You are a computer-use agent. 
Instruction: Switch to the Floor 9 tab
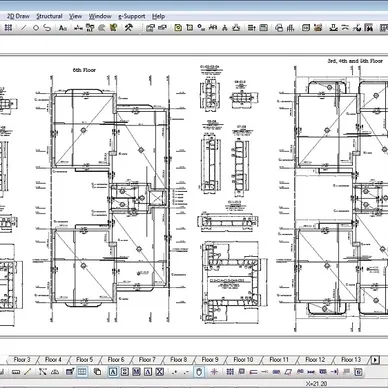[210, 360]
